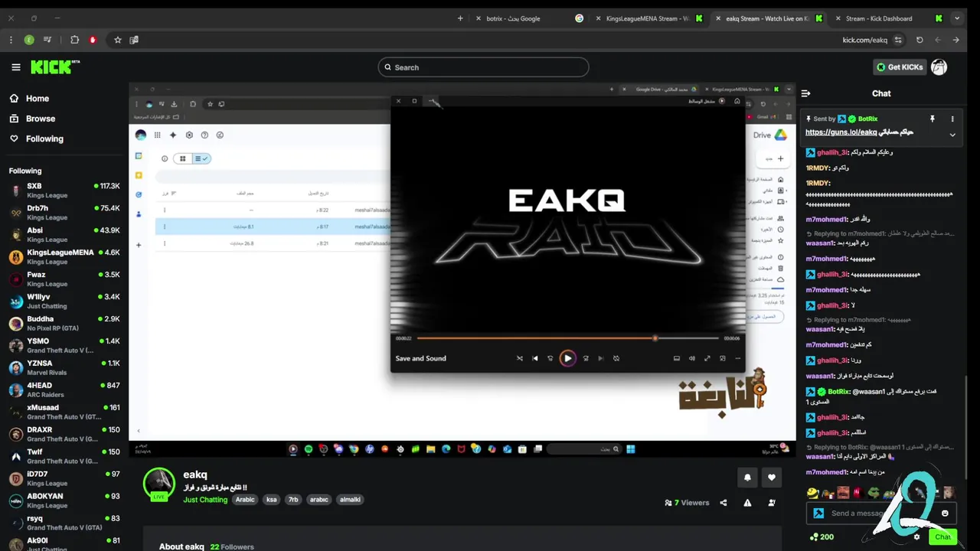Click the eakq streamer avatar
Screen dimensions: 980x551
(x=159, y=484)
